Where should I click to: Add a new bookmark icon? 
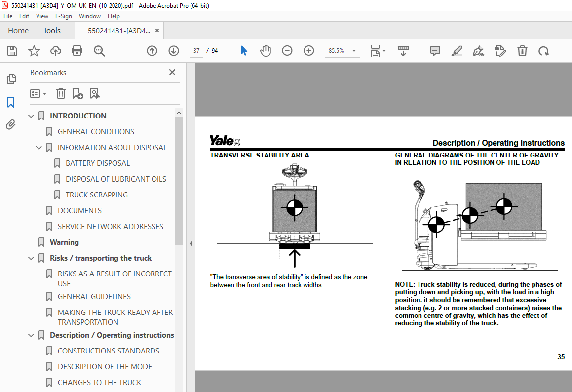(x=77, y=93)
